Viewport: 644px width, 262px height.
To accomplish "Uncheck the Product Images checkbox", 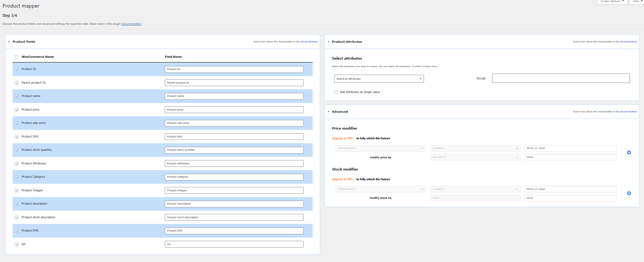I will (17, 191).
